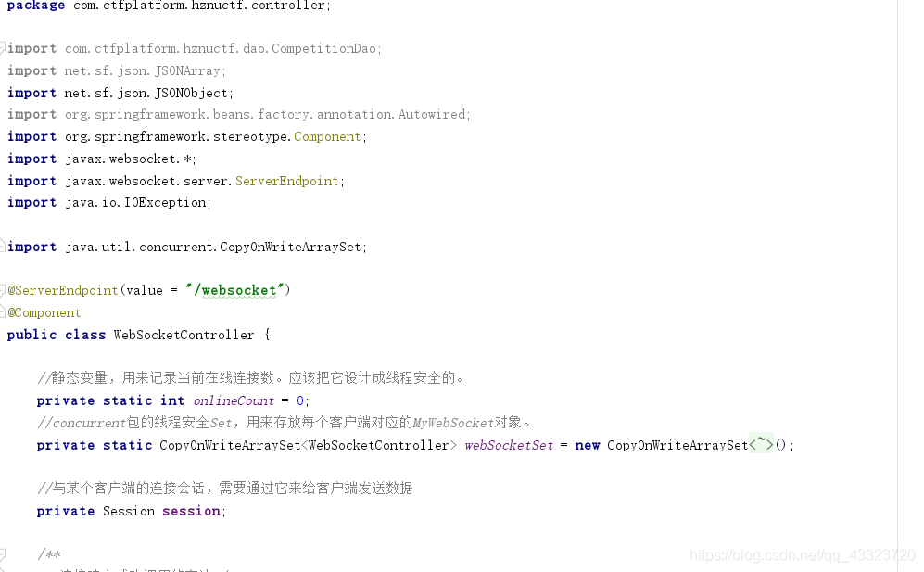The height and width of the screenshot is (572, 924).
Task: Select the CompetitionDao import line
Action: (195, 49)
